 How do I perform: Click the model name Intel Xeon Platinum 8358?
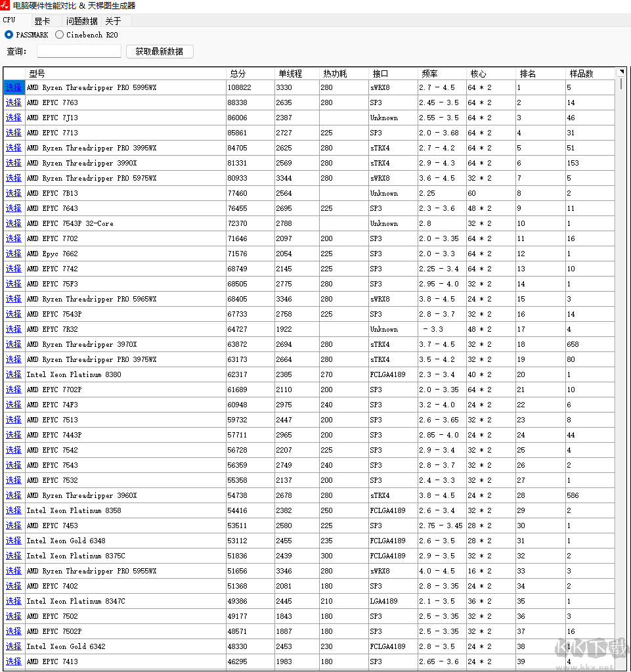[74, 510]
